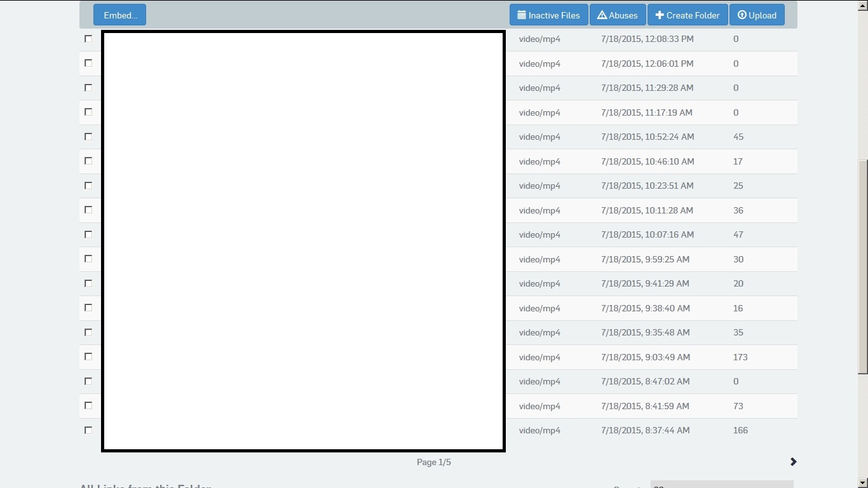This screenshot has width=868, height=488.
Task: Click download count 20
Action: point(738,283)
